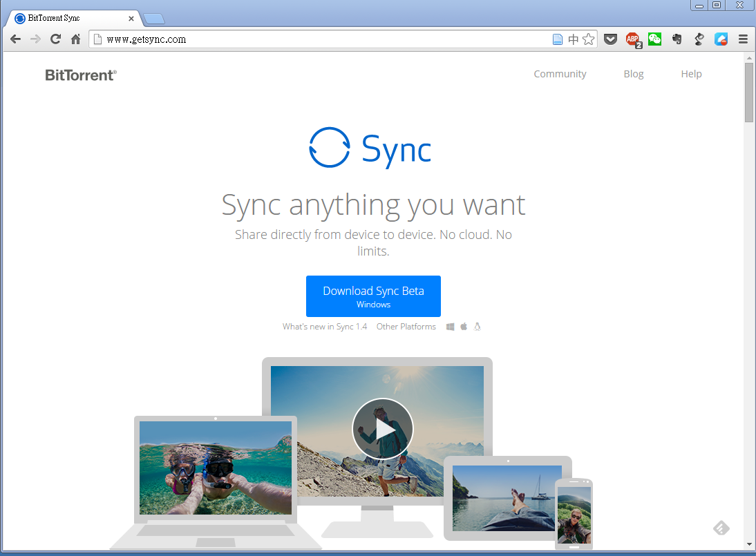Click the Linux penguin platform icon
This screenshot has width=756, height=556.
point(477,327)
